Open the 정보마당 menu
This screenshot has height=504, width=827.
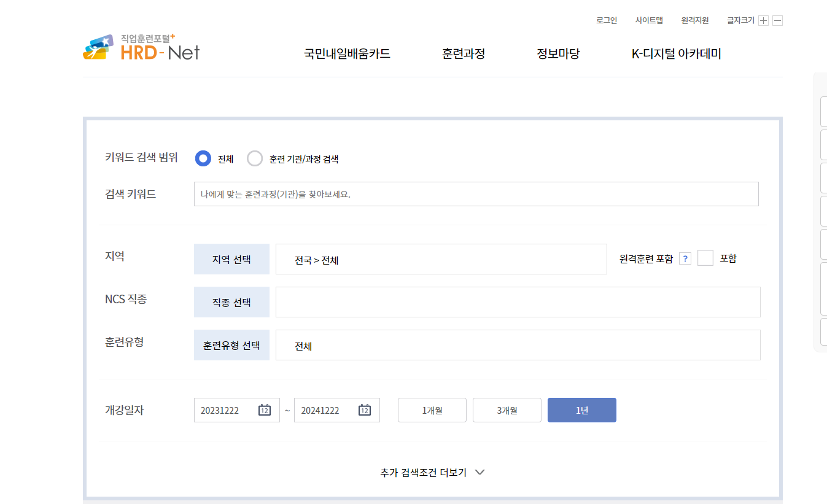(558, 54)
